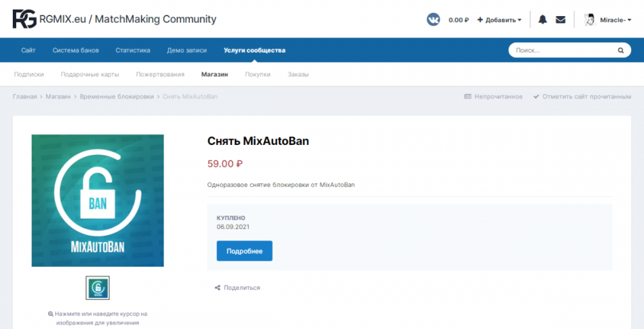This screenshot has height=329, width=644.
Task: Select the small MixAutoBan thumbnail
Action: [98, 288]
